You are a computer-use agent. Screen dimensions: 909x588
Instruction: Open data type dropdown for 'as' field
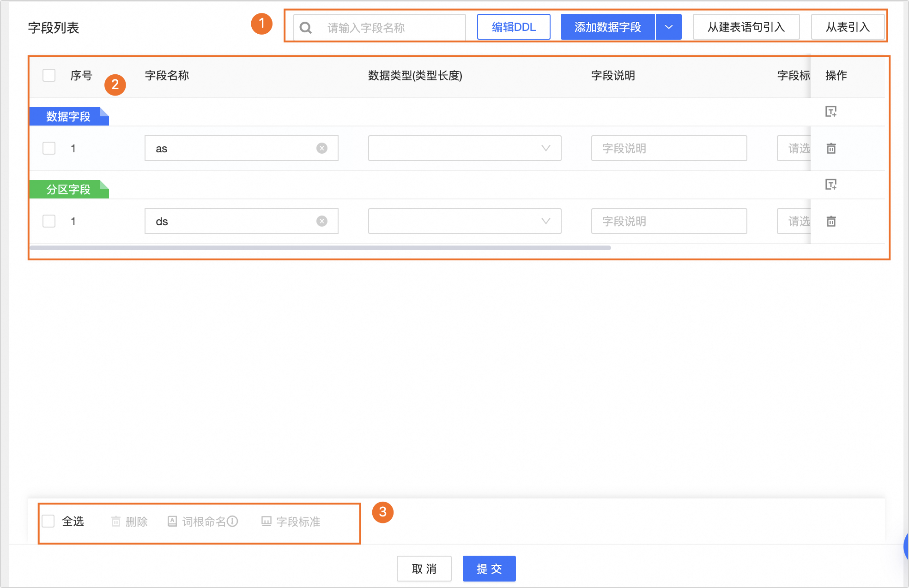[464, 148]
